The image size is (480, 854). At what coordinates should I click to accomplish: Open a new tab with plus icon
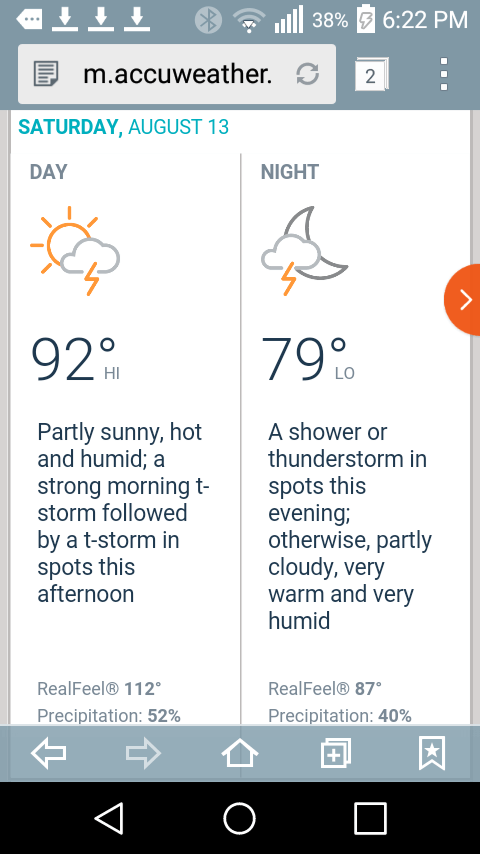point(336,754)
